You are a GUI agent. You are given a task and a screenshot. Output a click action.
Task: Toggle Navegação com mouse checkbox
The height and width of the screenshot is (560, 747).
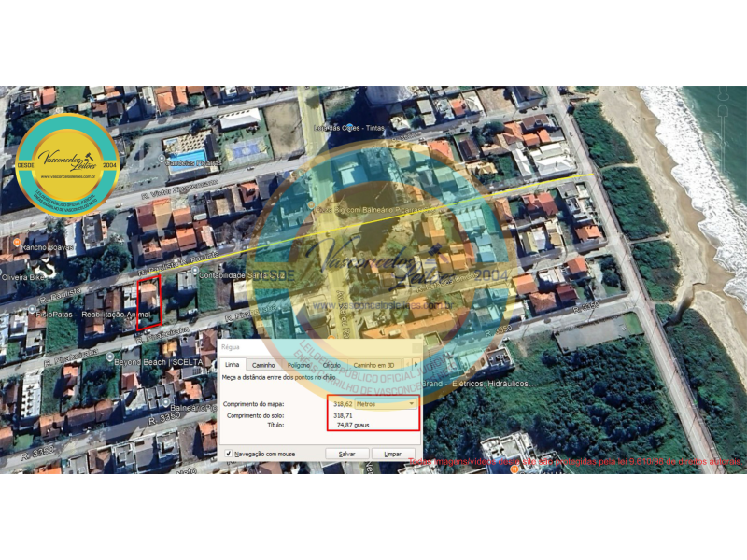229,453
